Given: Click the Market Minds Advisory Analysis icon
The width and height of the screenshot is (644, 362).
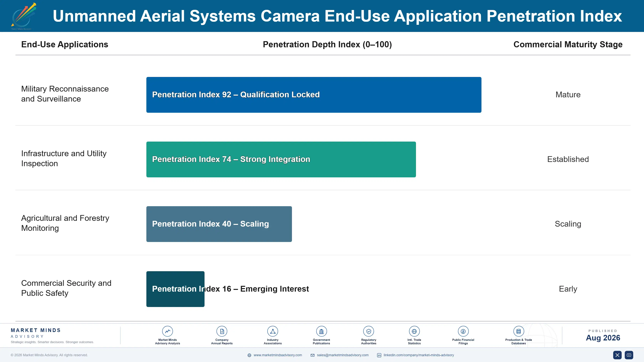Looking at the screenshot, I should tap(168, 331).
